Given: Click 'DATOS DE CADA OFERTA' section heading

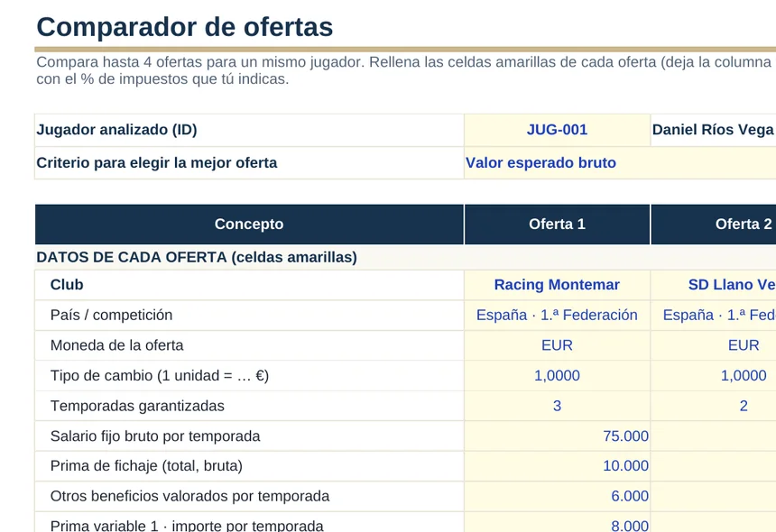Looking at the screenshot, I should pyautogui.click(x=197, y=257).
